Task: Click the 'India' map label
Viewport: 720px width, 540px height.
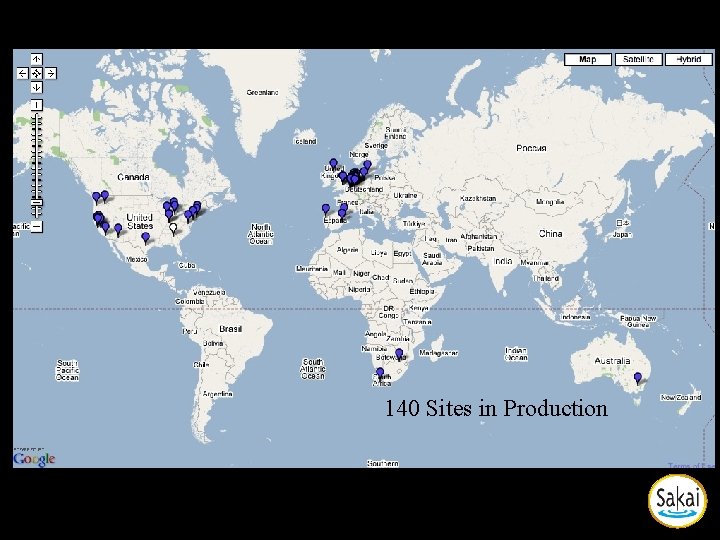Action: tap(503, 260)
